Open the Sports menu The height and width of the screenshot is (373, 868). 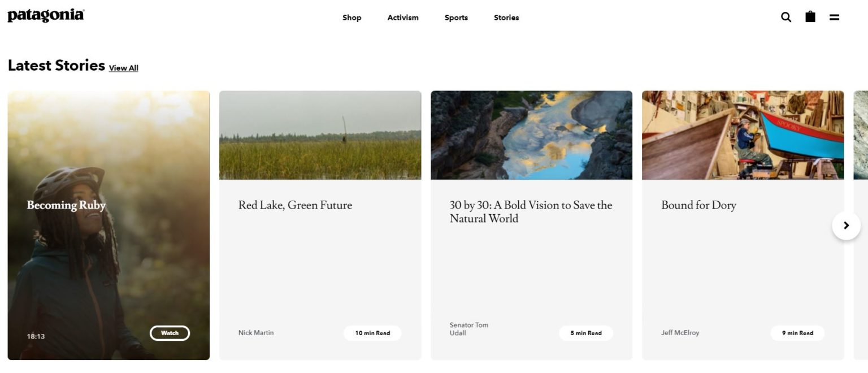tap(456, 18)
